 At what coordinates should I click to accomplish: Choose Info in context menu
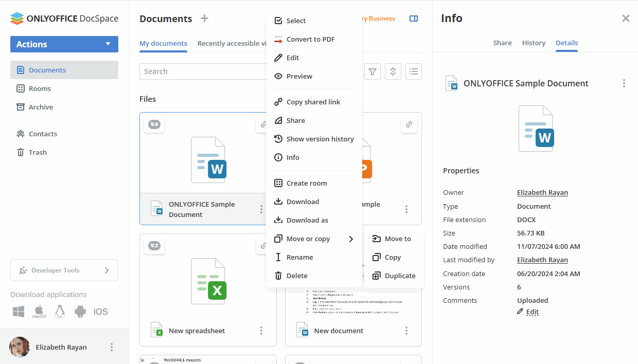314,157
